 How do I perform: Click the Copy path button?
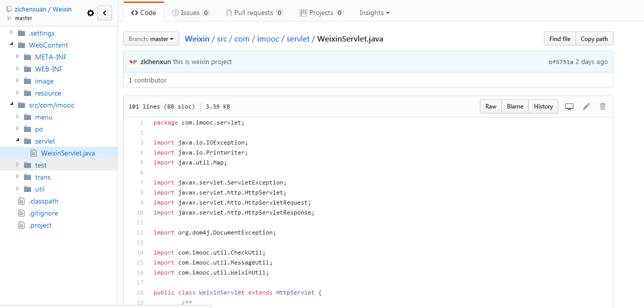(x=594, y=39)
